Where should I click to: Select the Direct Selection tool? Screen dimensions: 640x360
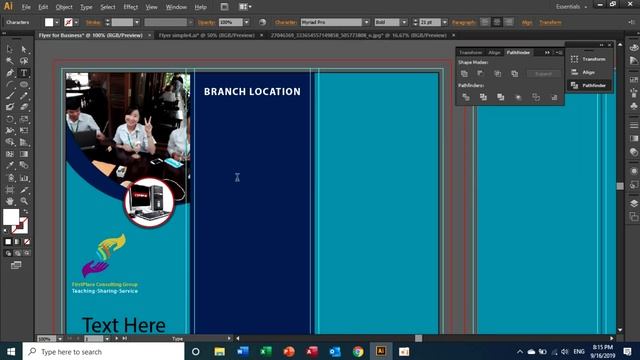tap(24, 49)
